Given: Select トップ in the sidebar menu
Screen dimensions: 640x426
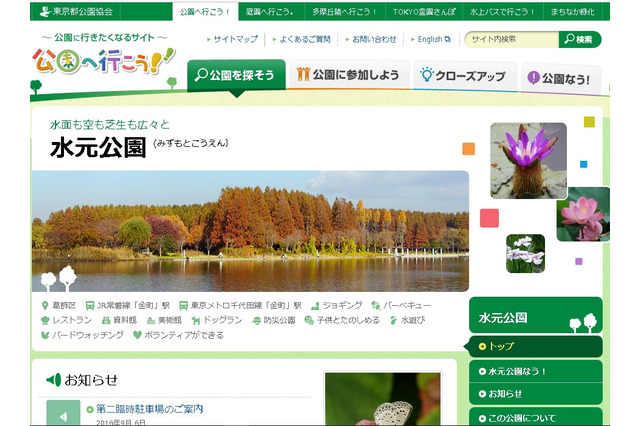Looking at the screenshot, I should pos(536,346).
